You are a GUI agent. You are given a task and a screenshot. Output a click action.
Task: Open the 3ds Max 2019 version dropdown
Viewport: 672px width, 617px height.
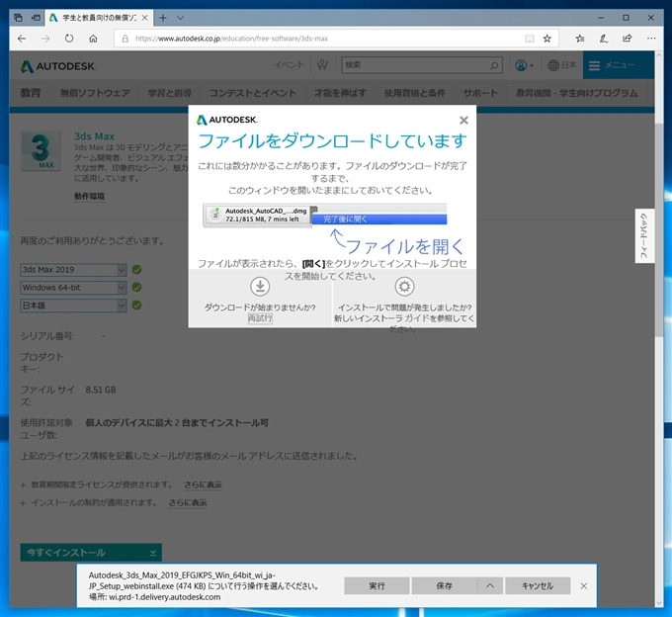click(x=73, y=270)
